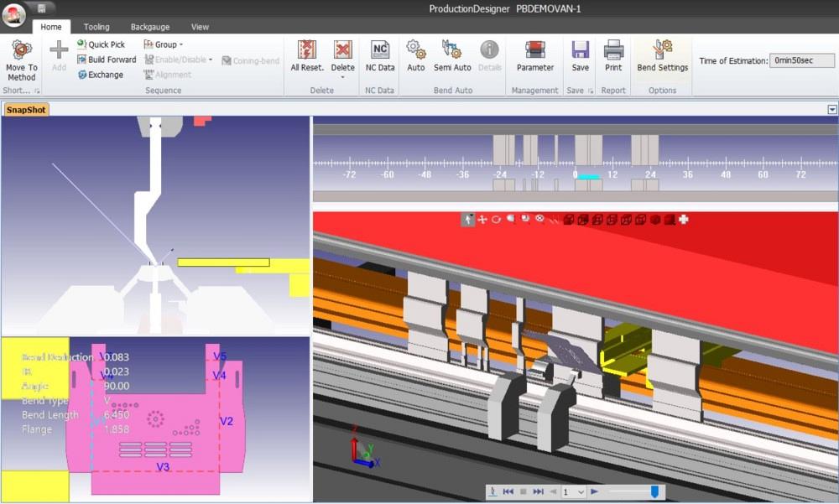Click the Semi Auto button
839x504 pixels.
[x=452, y=55]
